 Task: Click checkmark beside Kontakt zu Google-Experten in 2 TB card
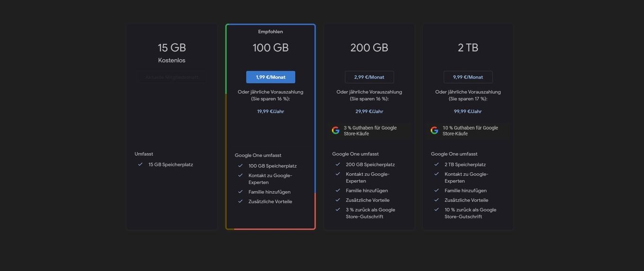click(x=436, y=174)
